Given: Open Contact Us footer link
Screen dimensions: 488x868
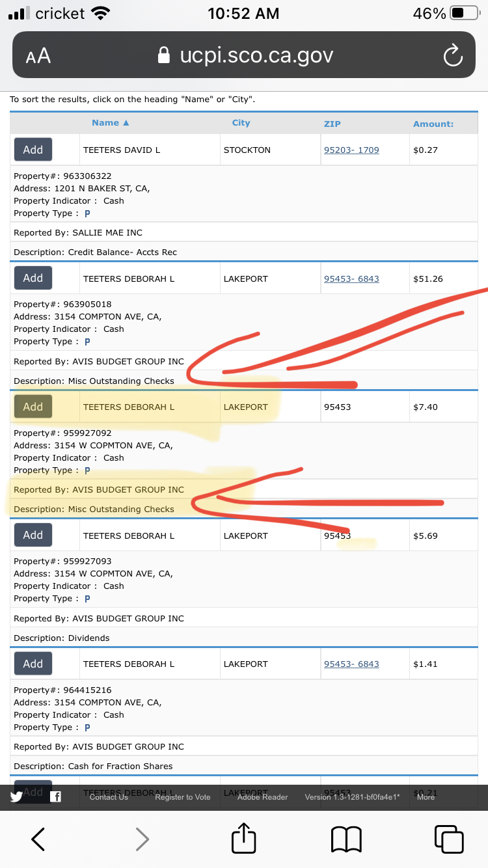Looking at the screenshot, I should tap(109, 797).
